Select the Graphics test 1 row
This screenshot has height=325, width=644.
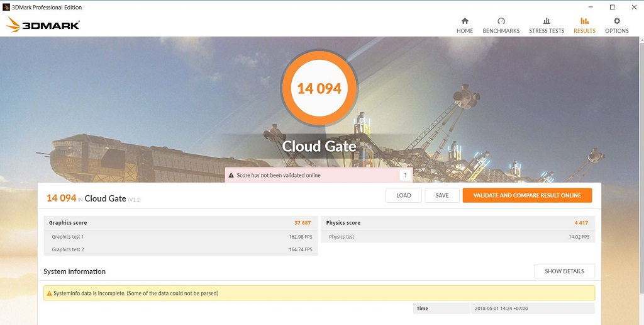click(x=180, y=237)
